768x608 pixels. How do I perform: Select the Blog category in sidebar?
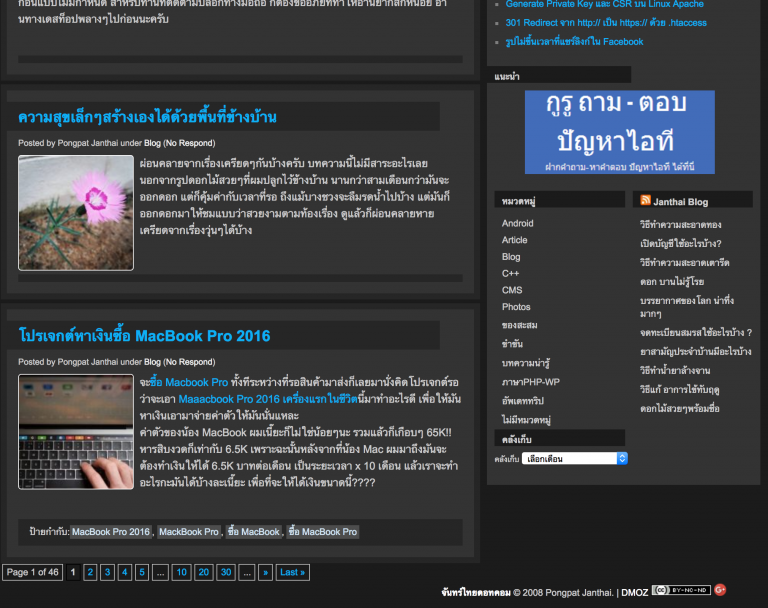pos(511,257)
